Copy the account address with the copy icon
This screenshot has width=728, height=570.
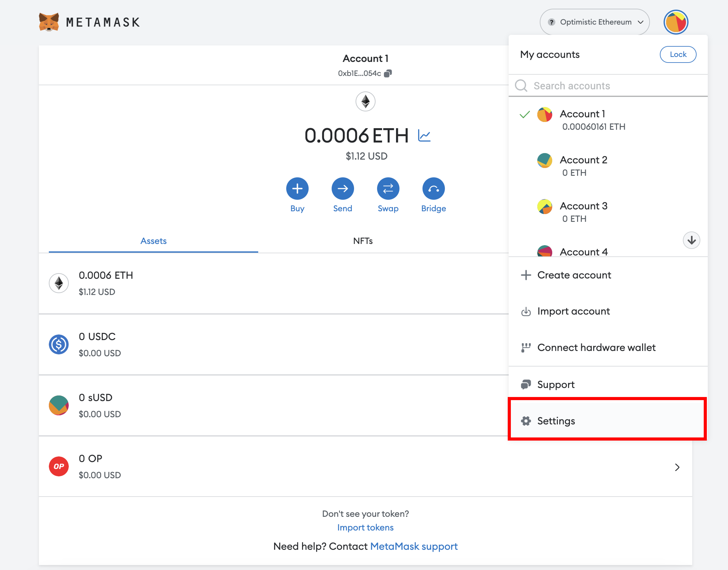click(388, 73)
